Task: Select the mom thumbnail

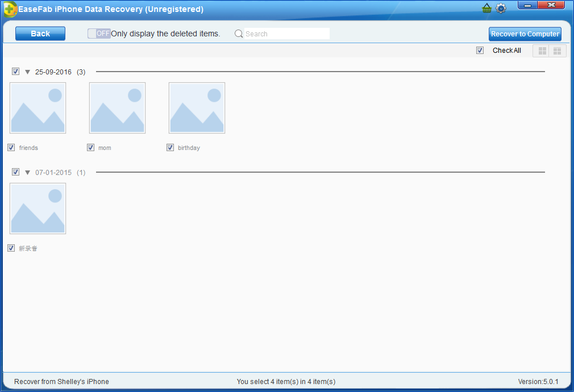Action: 117,108
